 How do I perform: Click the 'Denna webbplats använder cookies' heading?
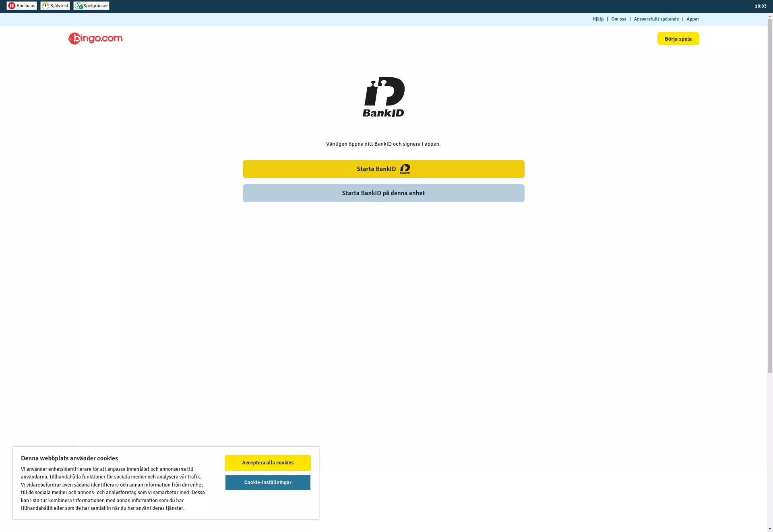pos(69,458)
